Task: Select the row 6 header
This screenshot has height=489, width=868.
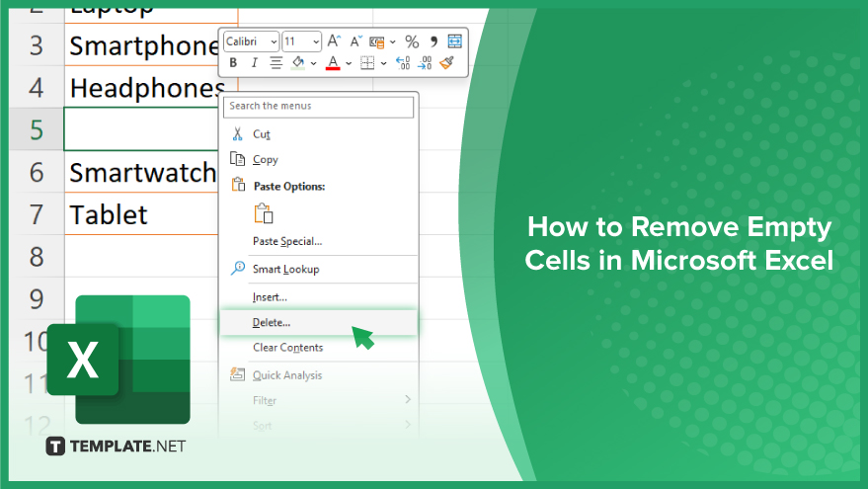Action: coord(37,172)
